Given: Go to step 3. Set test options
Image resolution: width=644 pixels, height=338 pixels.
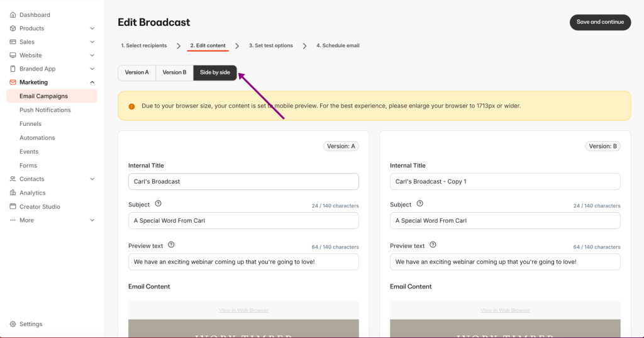Looking at the screenshot, I should [270, 46].
